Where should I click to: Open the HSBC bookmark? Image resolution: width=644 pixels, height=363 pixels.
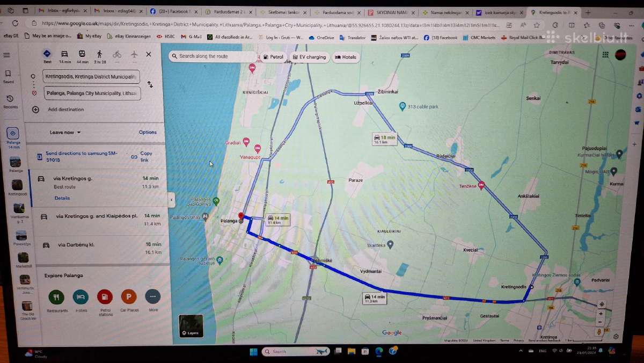click(x=165, y=37)
